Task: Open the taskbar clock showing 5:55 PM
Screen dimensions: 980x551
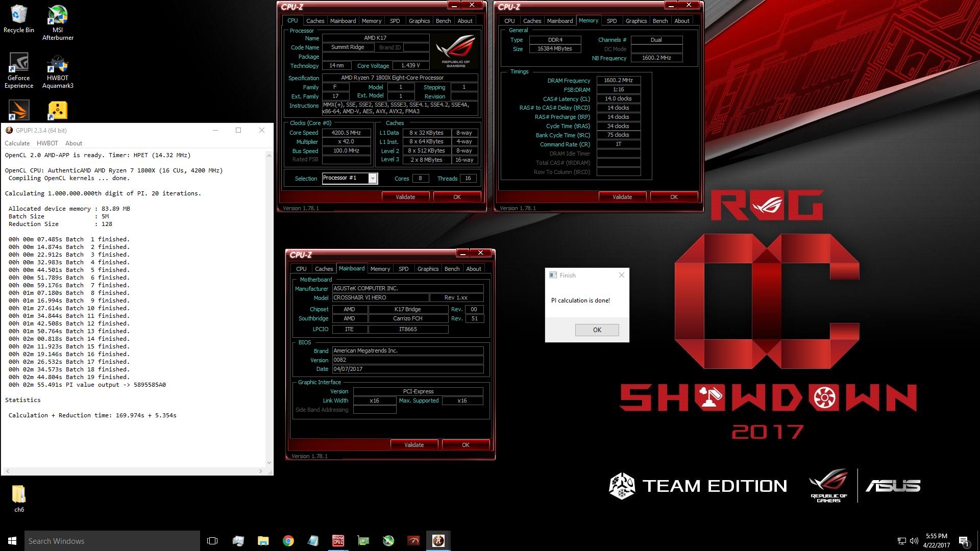Action: tap(936, 541)
